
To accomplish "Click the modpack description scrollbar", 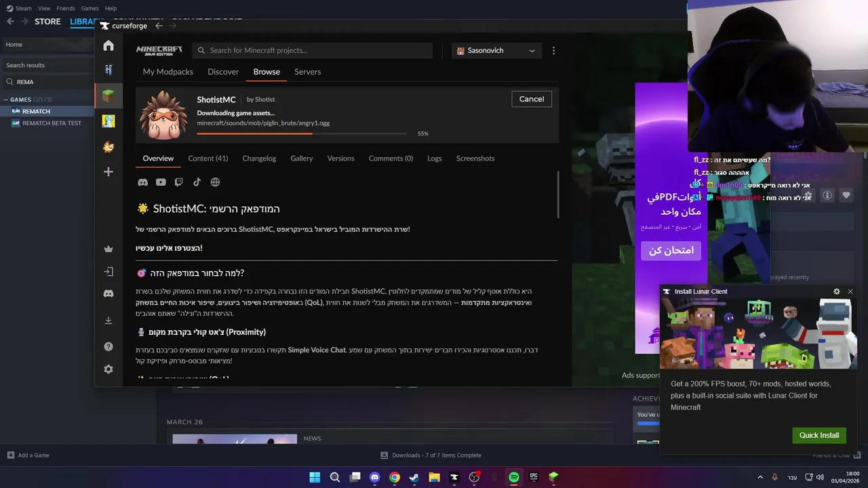I will [558, 195].
